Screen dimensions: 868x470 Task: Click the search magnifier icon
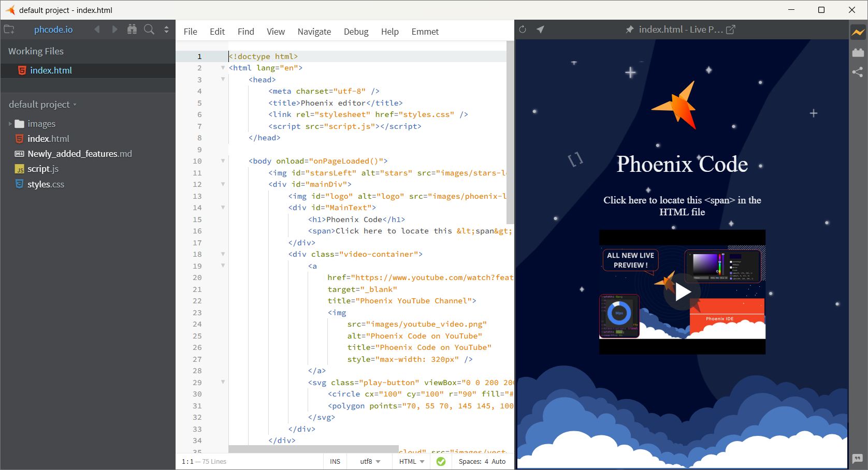(149, 30)
